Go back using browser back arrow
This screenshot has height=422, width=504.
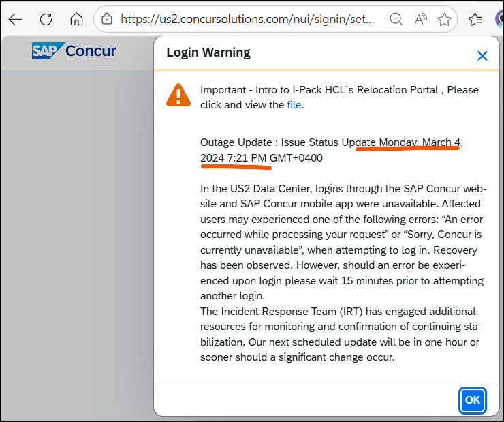(15, 20)
